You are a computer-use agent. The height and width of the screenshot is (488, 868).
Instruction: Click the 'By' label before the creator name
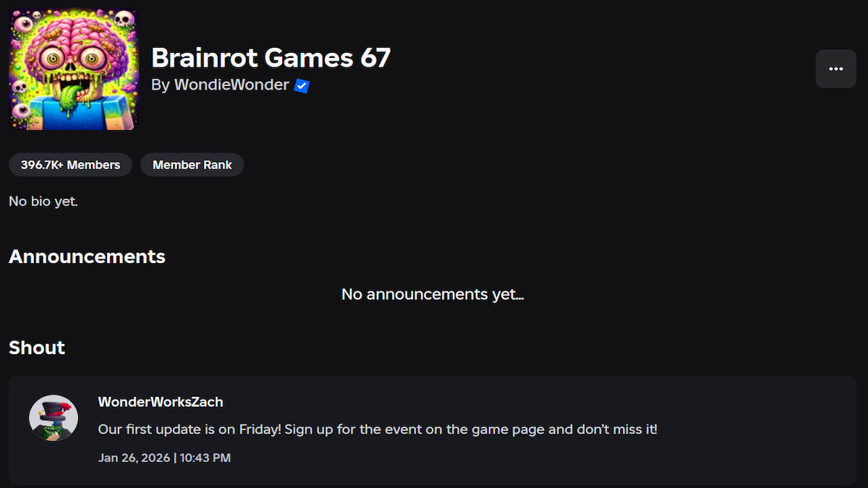click(x=160, y=85)
